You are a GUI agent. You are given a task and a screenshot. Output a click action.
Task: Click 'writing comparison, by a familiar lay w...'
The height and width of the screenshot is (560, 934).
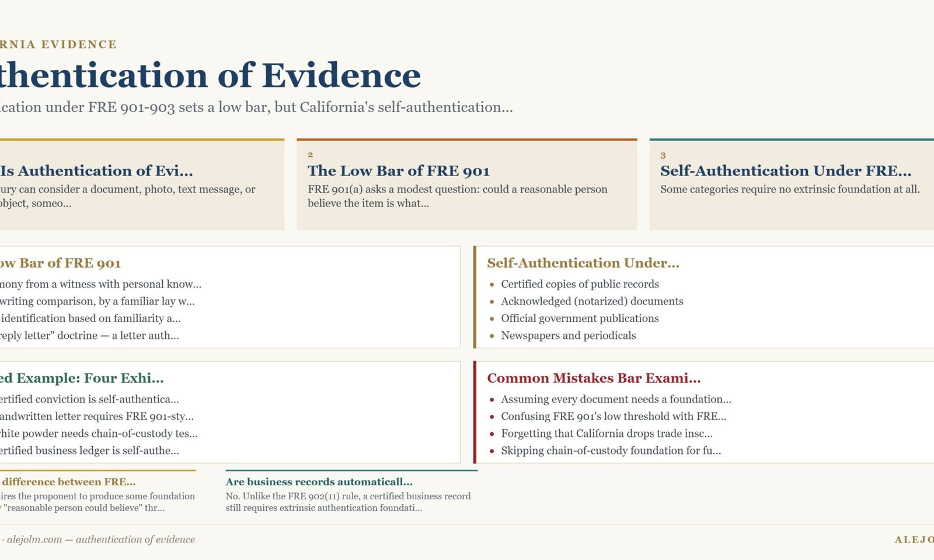(97, 301)
